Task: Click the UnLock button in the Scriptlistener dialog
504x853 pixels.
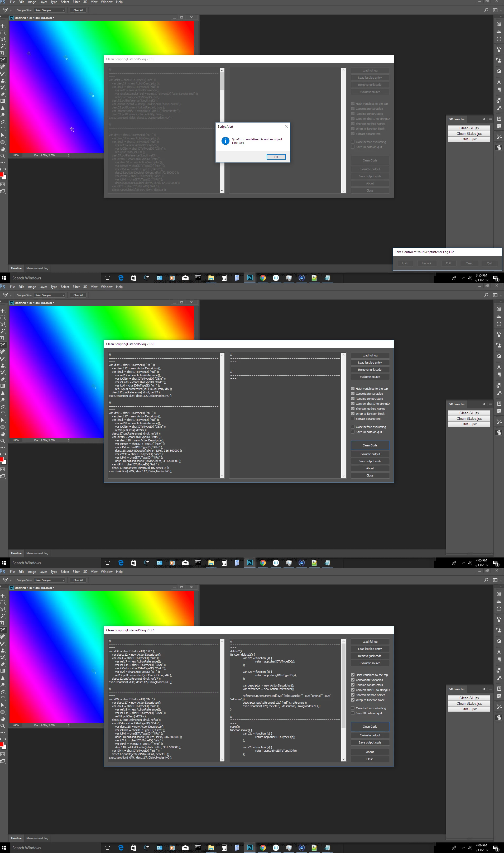Action: (x=426, y=263)
